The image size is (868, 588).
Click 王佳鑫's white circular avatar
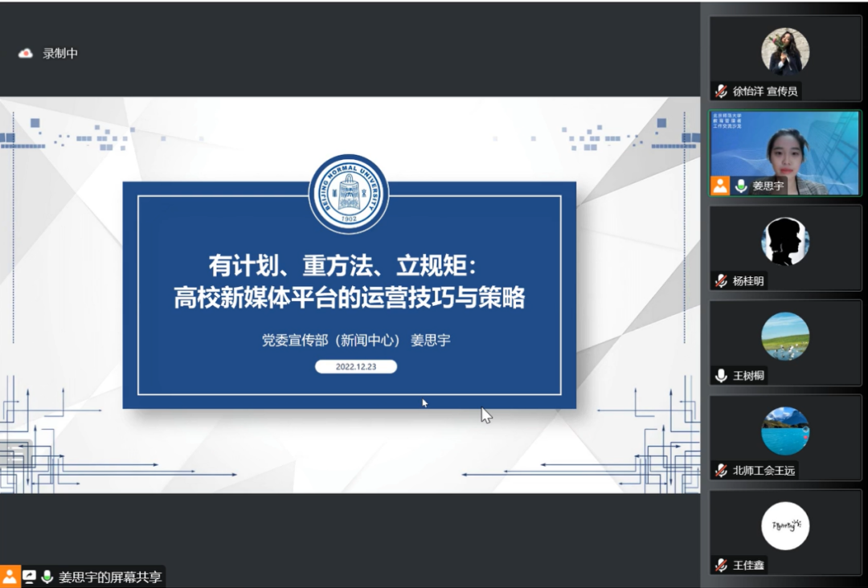784,525
